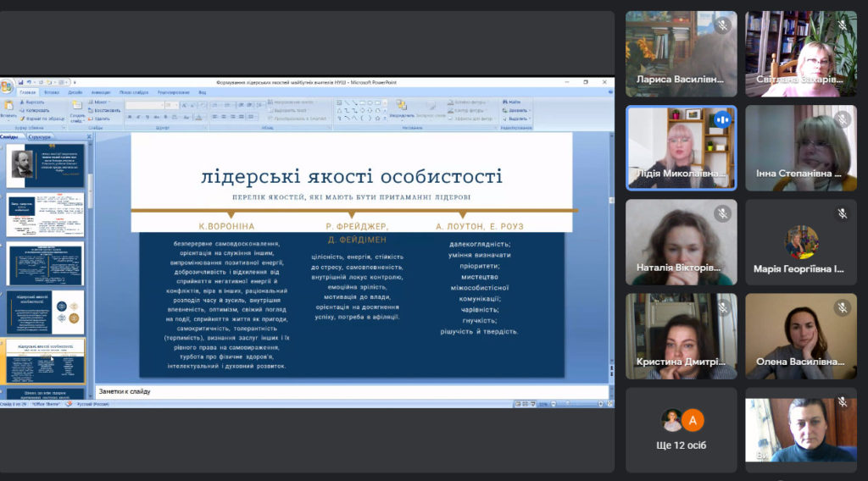This screenshot has width=868, height=481.
Task: Select the triangle shape in the shapes gallery
Action: (339, 110)
